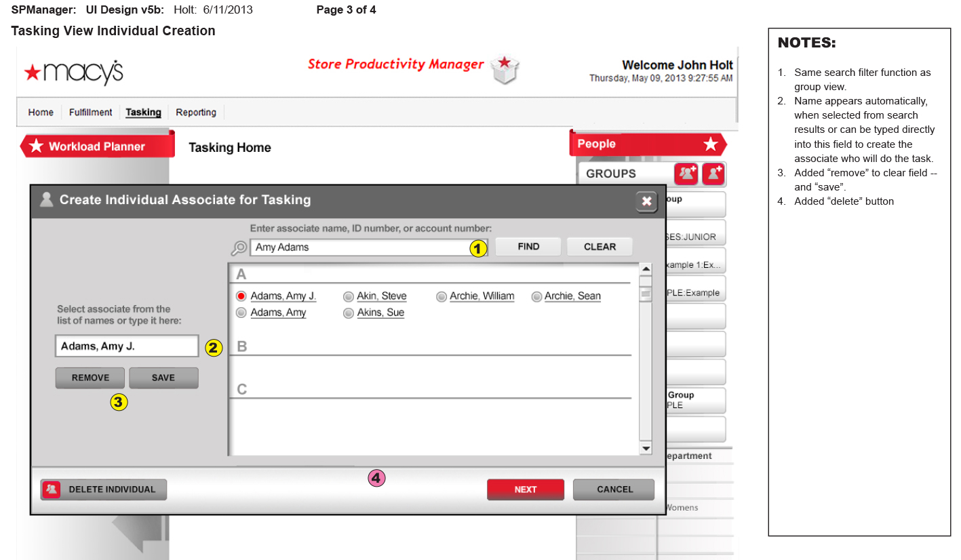The height and width of the screenshot is (560, 961).
Task: Click the Delete Individual button
Action: pyautogui.click(x=104, y=489)
